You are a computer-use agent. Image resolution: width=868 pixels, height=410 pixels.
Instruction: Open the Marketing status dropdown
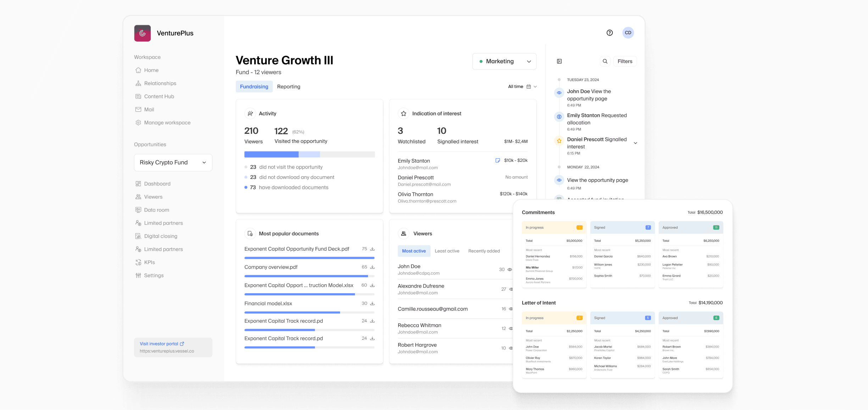click(x=504, y=61)
